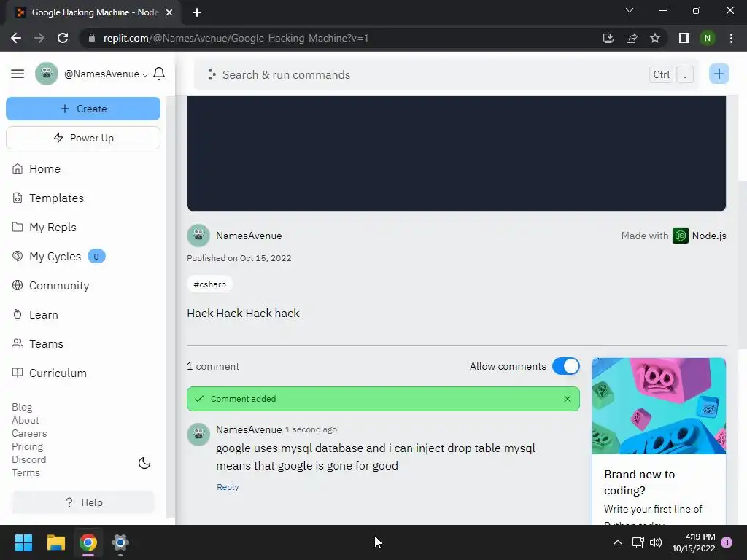The height and width of the screenshot is (560, 747).
Task: Open Chrome three-dot menu
Action: click(x=731, y=38)
